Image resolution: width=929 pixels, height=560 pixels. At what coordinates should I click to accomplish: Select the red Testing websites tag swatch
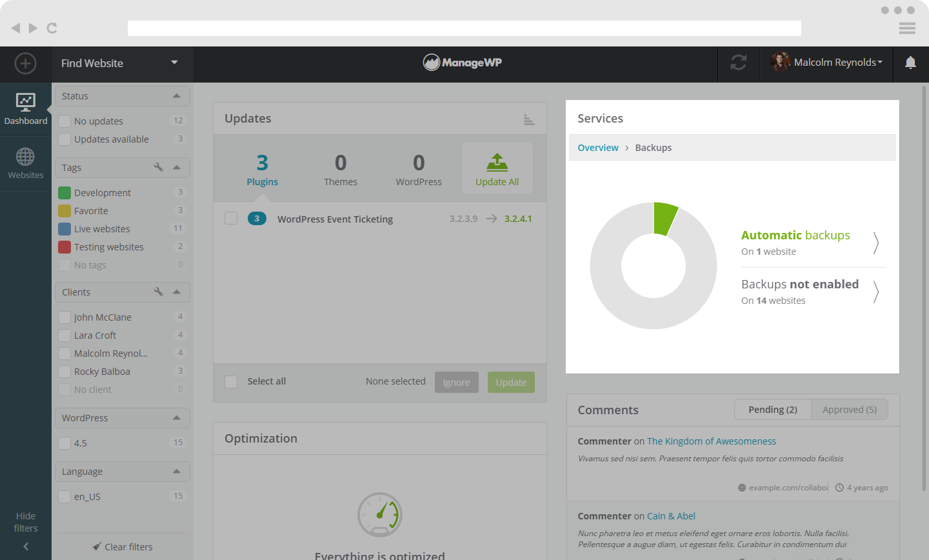65,247
